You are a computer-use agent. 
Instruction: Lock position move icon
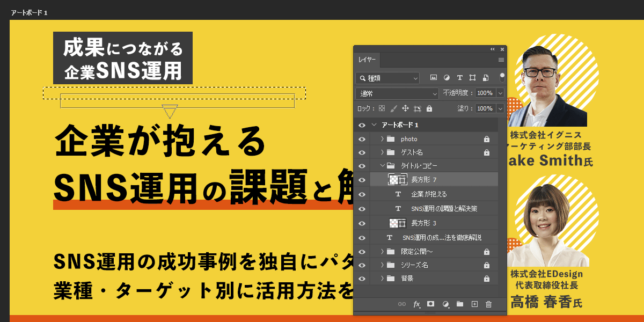[x=405, y=108]
